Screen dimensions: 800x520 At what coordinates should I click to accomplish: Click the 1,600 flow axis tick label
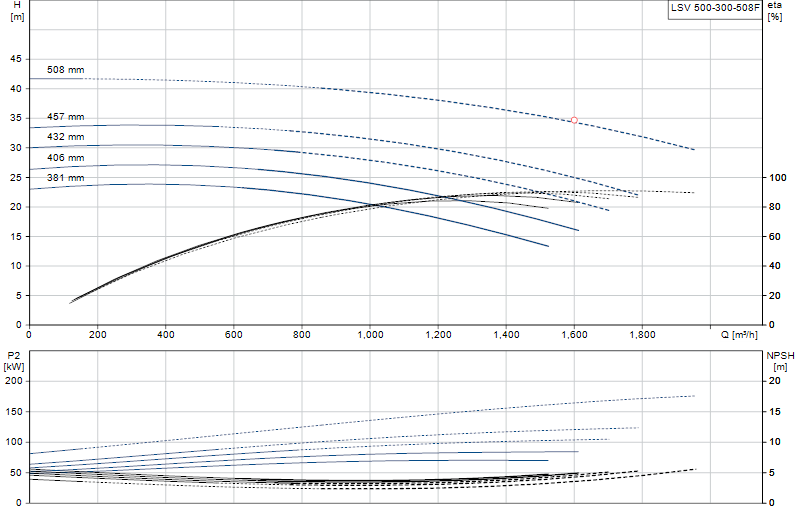pos(574,335)
